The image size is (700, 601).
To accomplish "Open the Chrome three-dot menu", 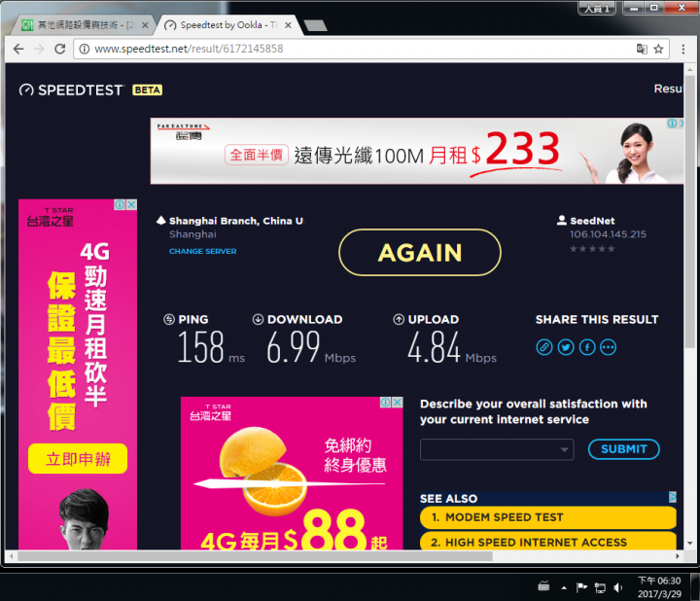I will click(683, 49).
